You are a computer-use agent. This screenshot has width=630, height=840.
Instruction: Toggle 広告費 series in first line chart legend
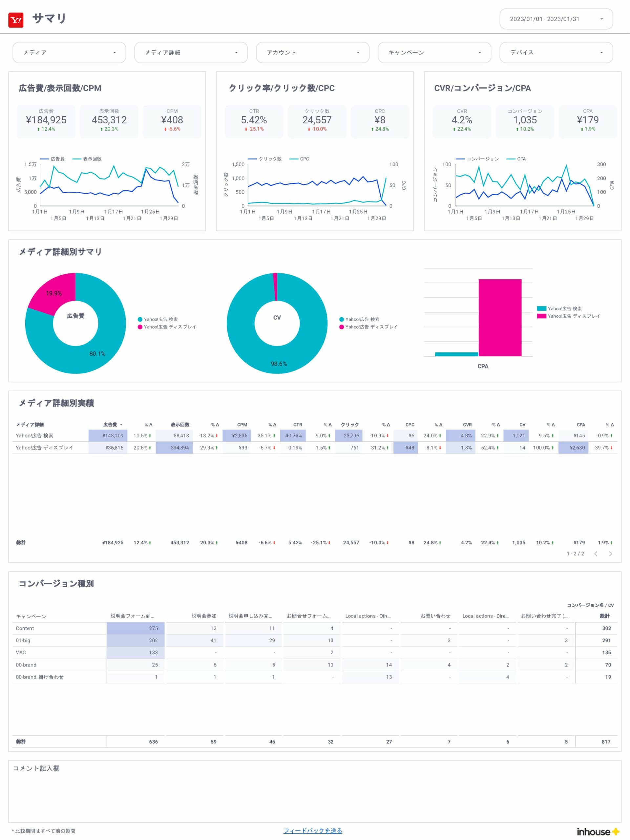coord(52,159)
